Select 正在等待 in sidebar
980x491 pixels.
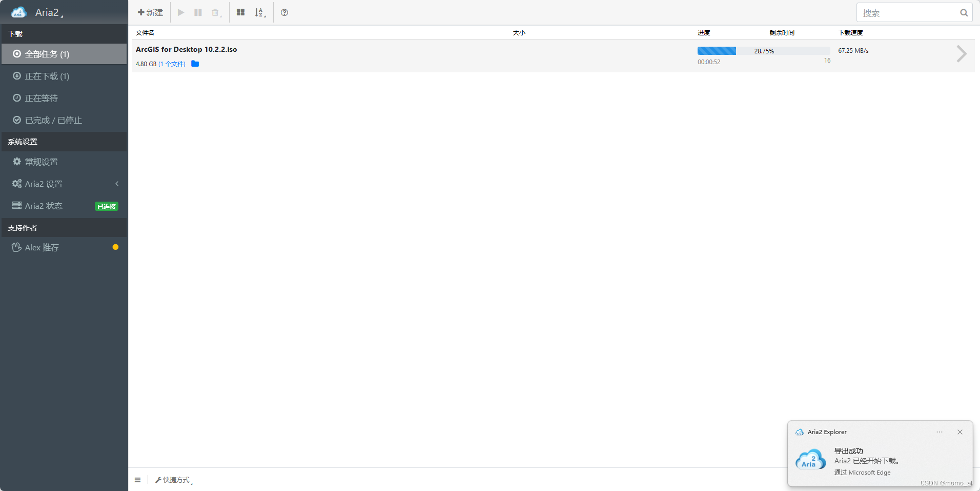tap(64, 98)
